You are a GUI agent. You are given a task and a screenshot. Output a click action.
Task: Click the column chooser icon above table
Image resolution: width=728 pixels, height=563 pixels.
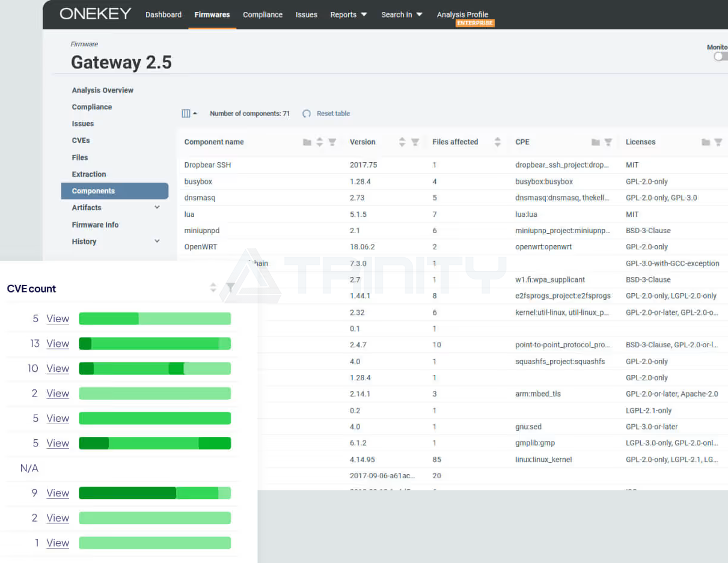(186, 114)
